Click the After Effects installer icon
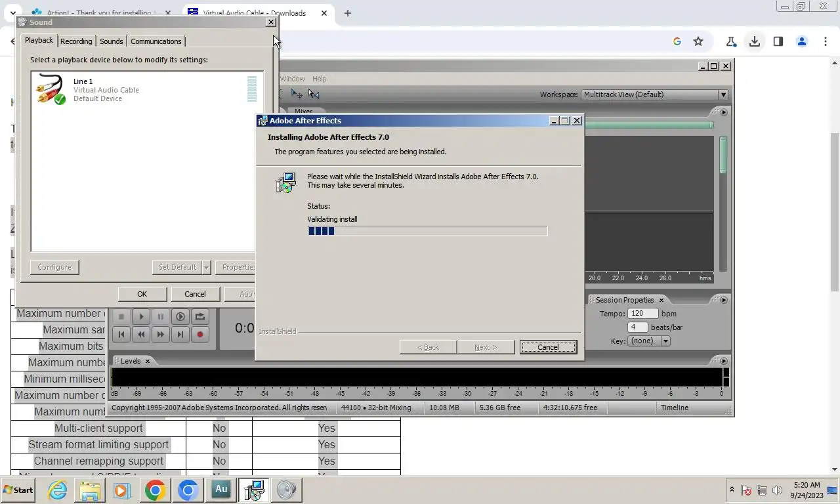Image resolution: width=840 pixels, height=504 pixels. (x=285, y=182)
